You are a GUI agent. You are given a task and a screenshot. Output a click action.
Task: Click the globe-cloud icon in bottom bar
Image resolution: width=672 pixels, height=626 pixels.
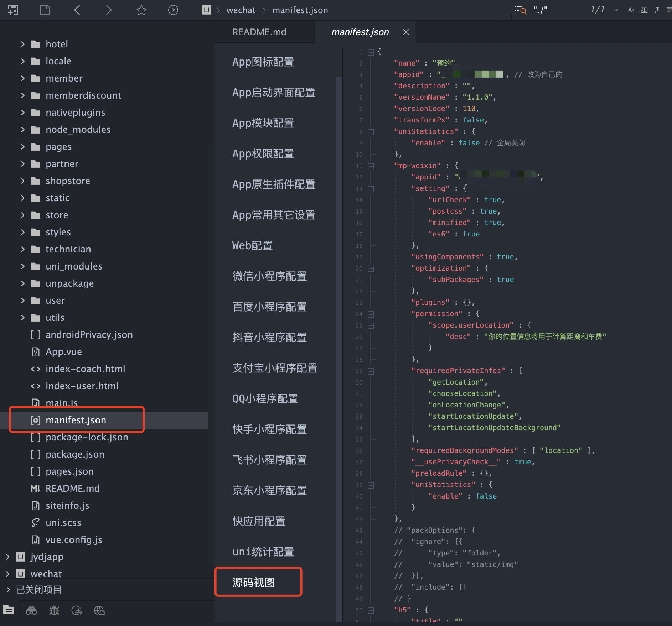[99, 611]
